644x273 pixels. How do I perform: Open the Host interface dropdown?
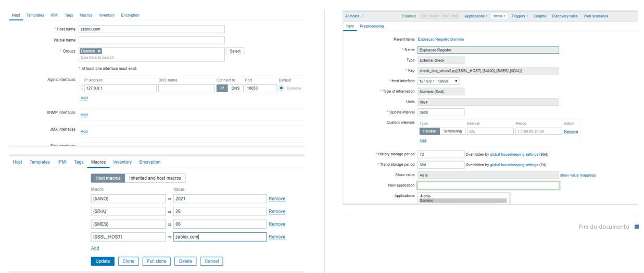(x=438, y=81)
